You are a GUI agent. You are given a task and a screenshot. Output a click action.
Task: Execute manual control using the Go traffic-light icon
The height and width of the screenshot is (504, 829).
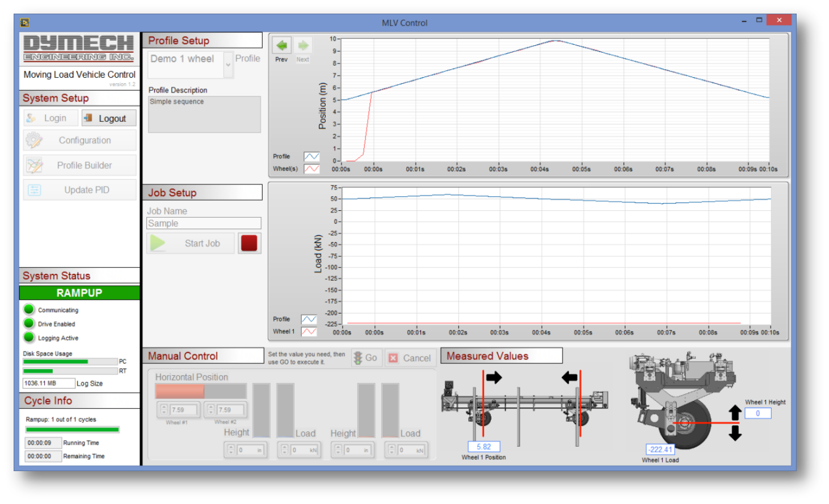tap(359, 357)
